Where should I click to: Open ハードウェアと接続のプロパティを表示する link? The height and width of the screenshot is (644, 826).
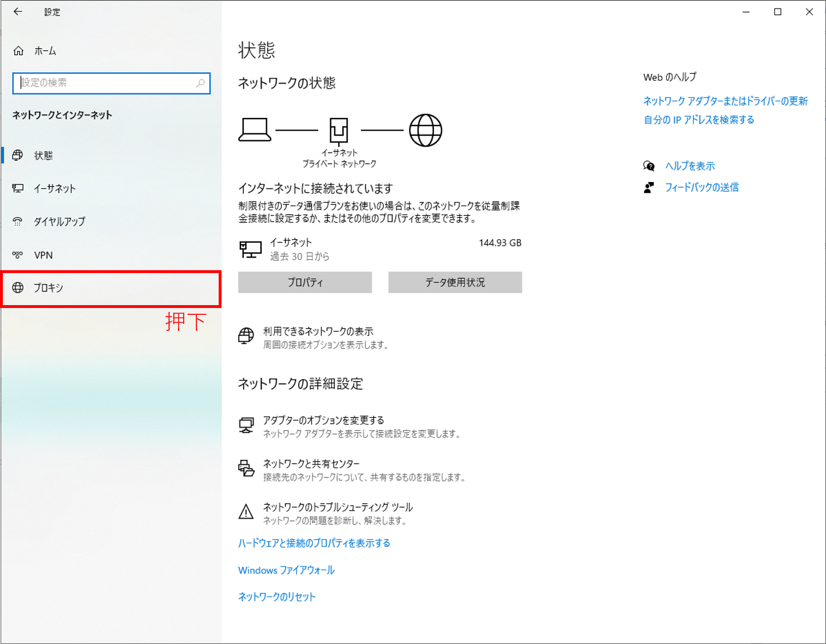tap(314, 543)
